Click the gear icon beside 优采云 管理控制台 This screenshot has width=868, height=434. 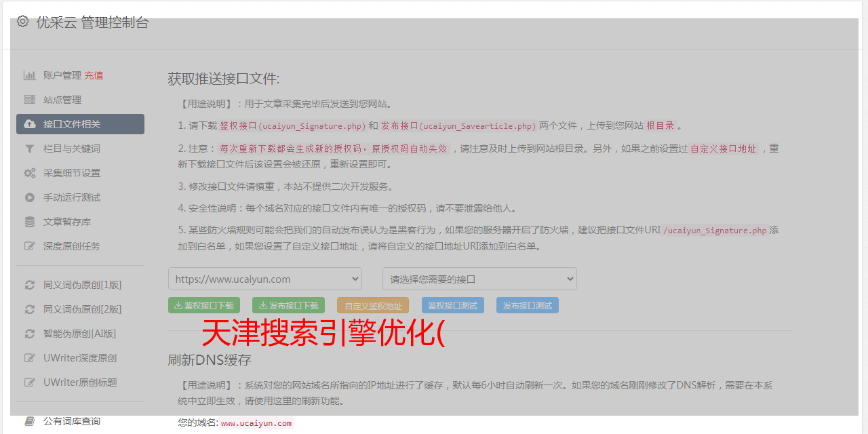[x=22, y=22]
